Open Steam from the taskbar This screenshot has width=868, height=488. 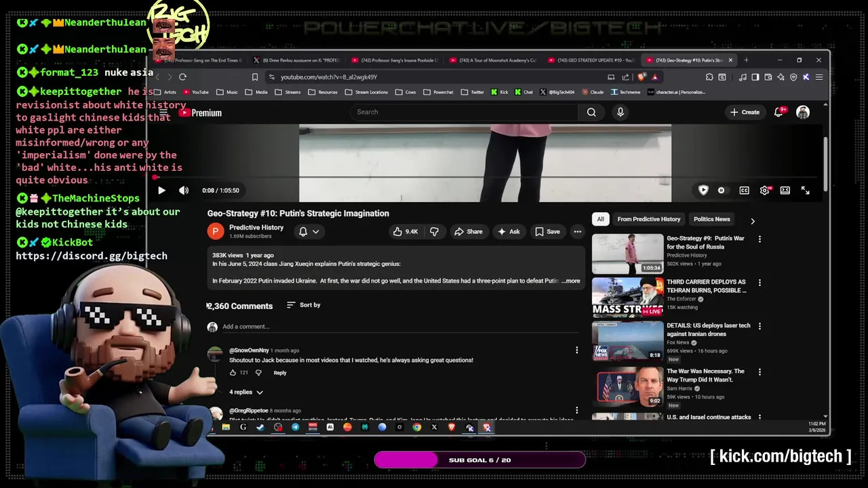pyautogui.click(x=260, y=428)
